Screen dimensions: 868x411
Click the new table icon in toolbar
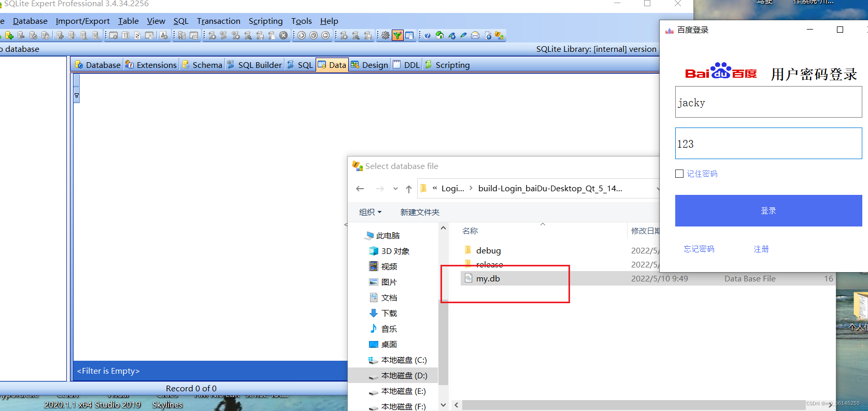click(x=113, y=35)
